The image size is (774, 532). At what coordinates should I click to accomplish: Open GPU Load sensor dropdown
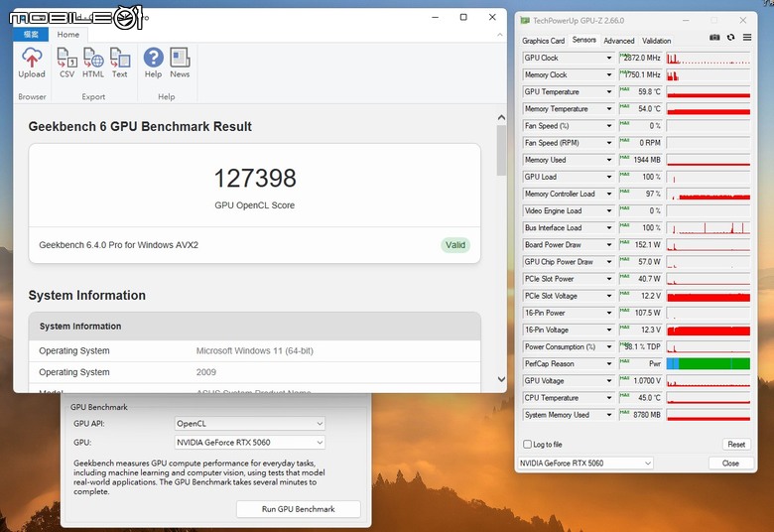[x=608, y=177]
